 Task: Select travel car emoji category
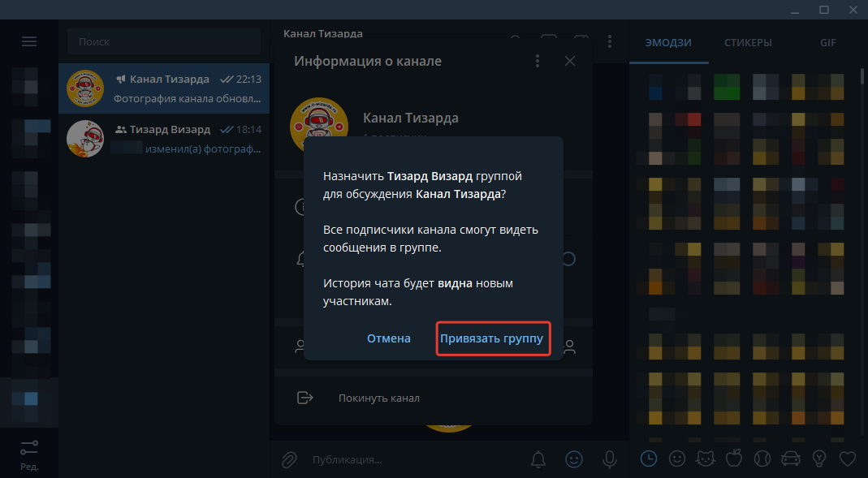[791, 458]
